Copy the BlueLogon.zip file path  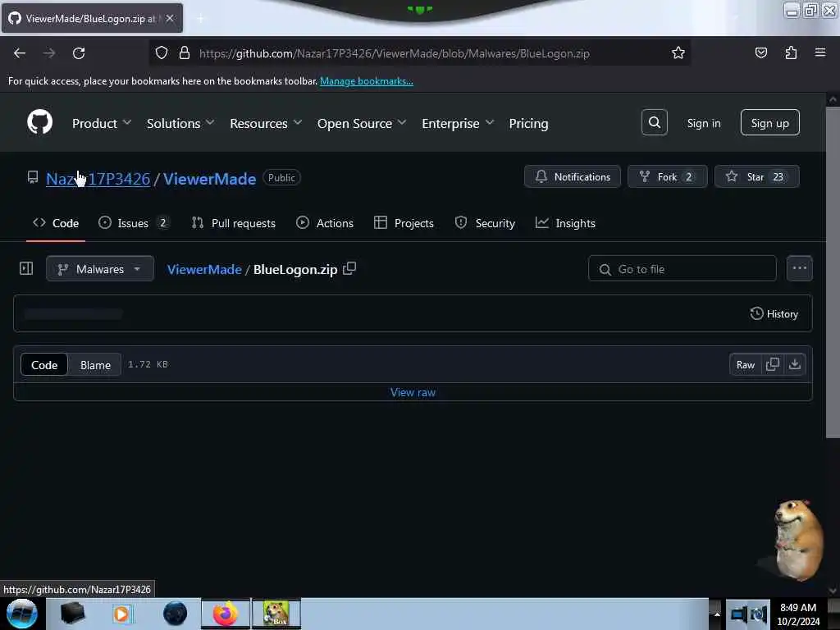pyautogui.click(x=349, y=268)
